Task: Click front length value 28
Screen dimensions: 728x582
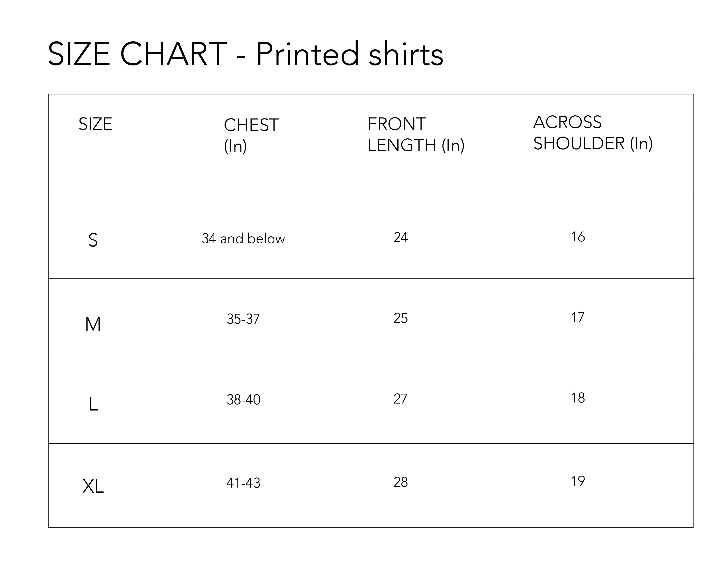Action: click(401, 482)
